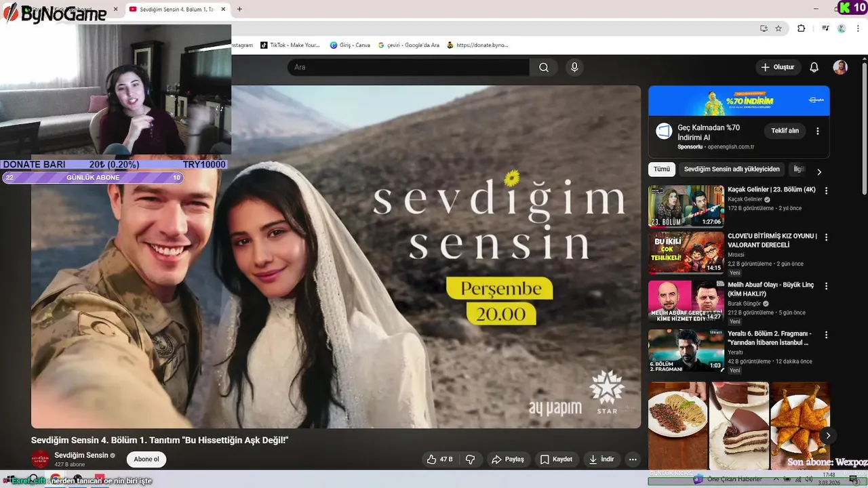Click the 427 B abone subscriber count
This screenshot has width=868, height=488.
(70, 465)
